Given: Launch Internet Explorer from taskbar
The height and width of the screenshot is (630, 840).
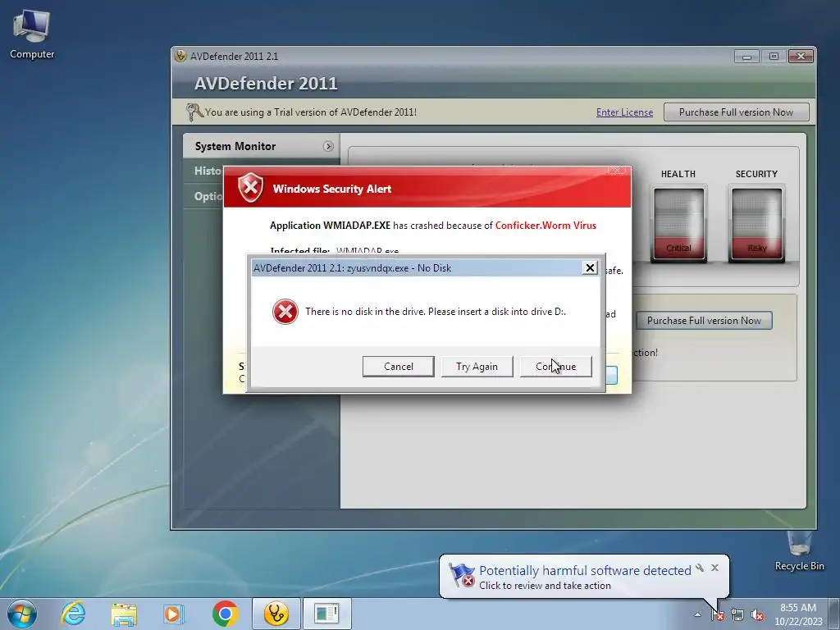Looking at the screenshot, I should click(73, 614).
